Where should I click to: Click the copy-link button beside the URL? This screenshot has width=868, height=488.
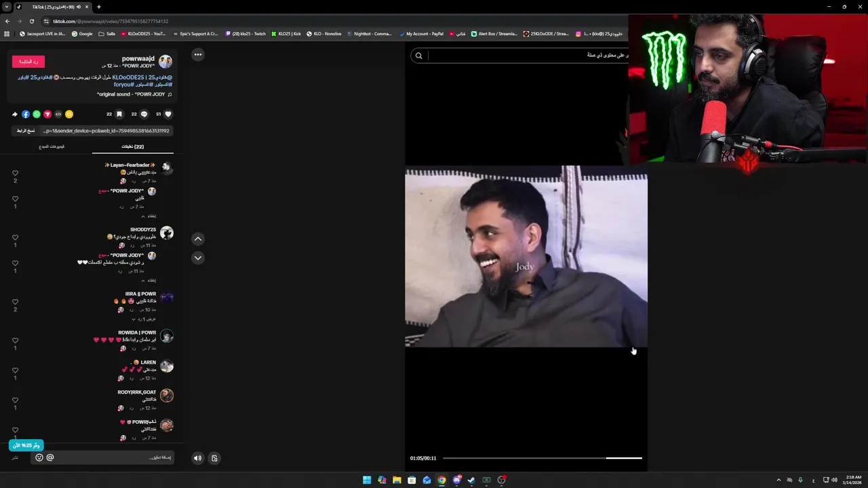click(x=26, y=131)
